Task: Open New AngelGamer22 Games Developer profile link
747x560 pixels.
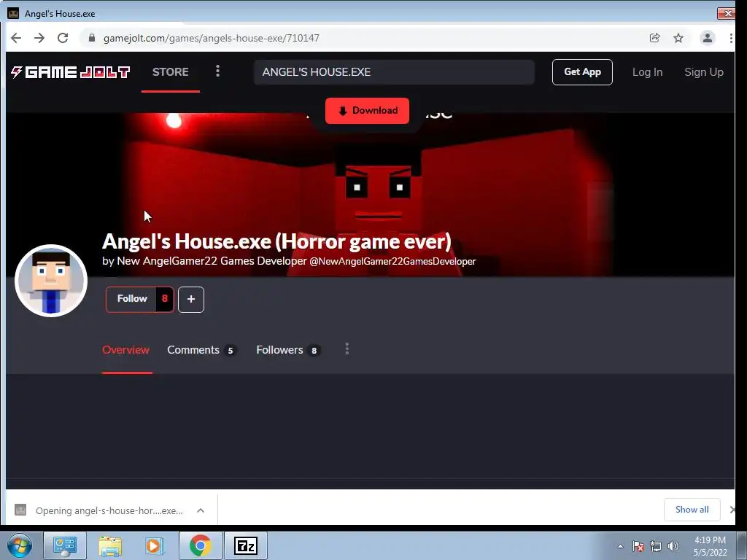Action: (212, 261)
